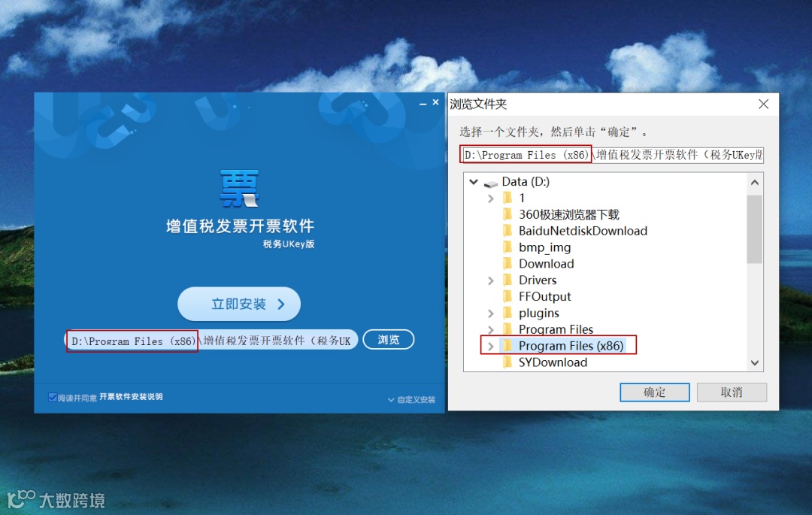
Task: Select the bmp_img folder icon
Action: tap(507, 247)
